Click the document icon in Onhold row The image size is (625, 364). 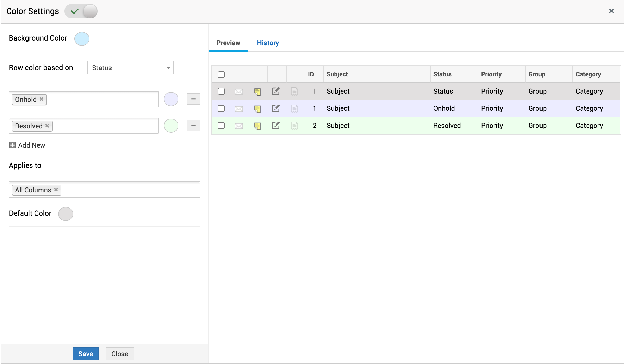pos(294,109)
